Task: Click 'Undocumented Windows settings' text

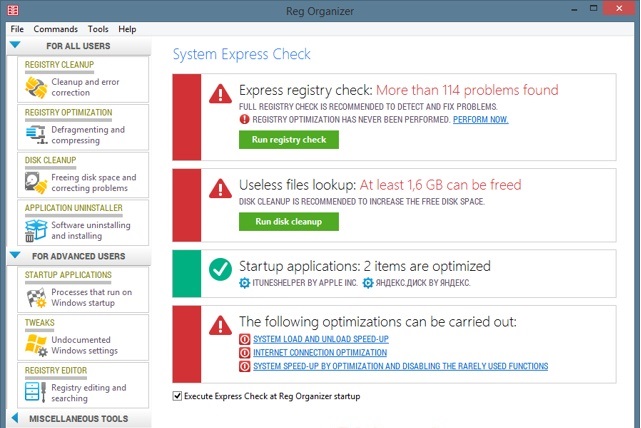Action: [x=84, y=345]
